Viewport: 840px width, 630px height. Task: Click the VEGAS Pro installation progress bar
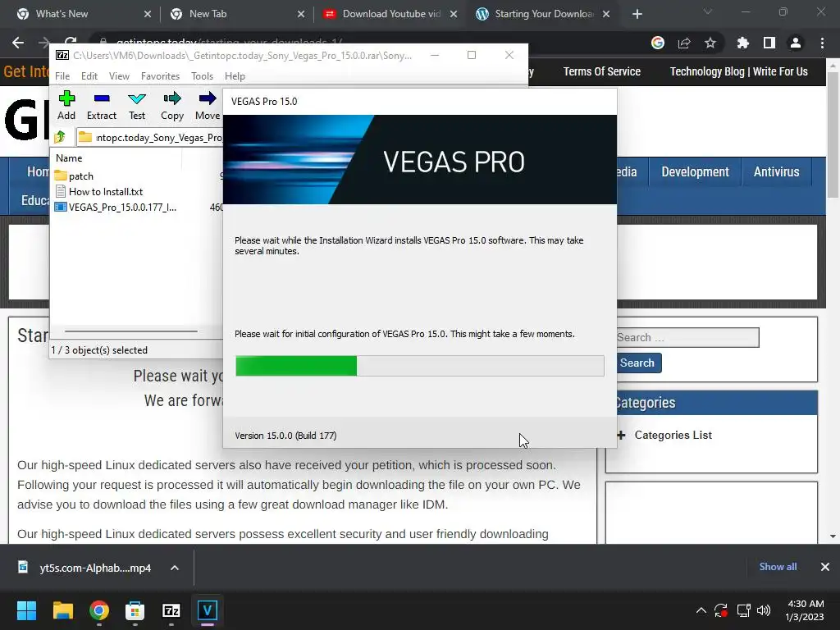[x=419, y=366]
